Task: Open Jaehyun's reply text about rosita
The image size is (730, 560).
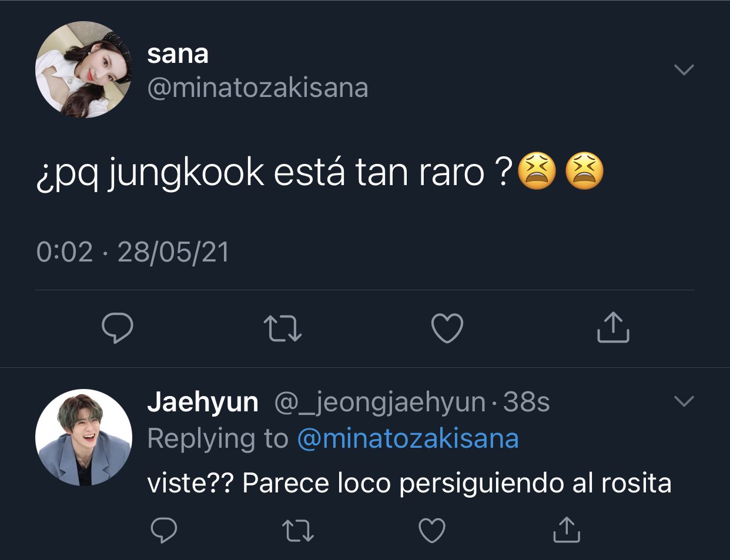Action: pos(409,484)
